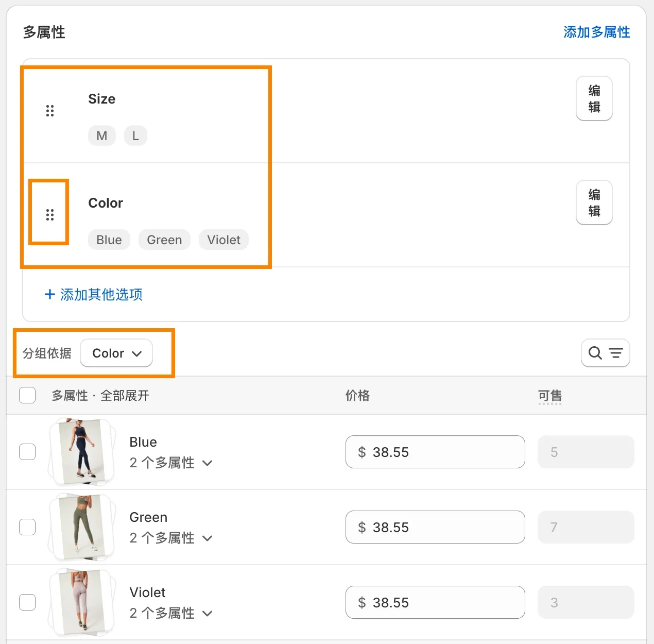Check the Violet variant row checkbox
Screen dimensions: 654x644
pos(27,602)
